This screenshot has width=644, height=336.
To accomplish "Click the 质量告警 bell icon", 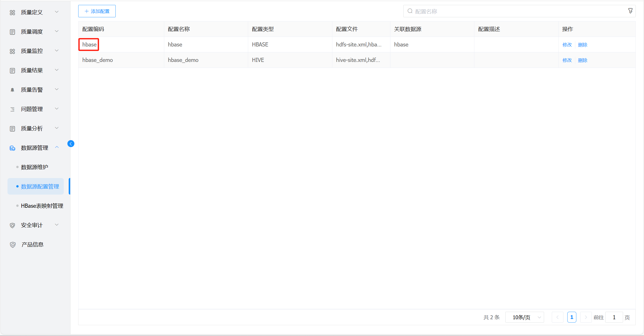I will coord(12,90).
